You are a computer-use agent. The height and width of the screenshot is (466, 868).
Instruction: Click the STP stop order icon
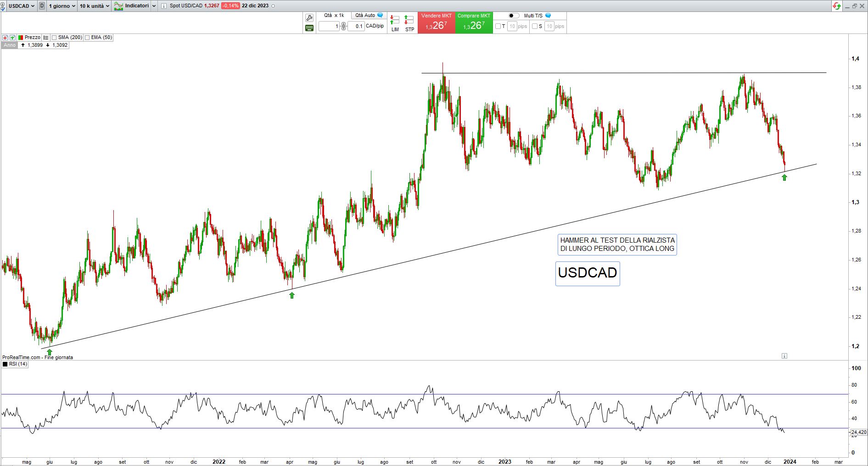[409, 23]
